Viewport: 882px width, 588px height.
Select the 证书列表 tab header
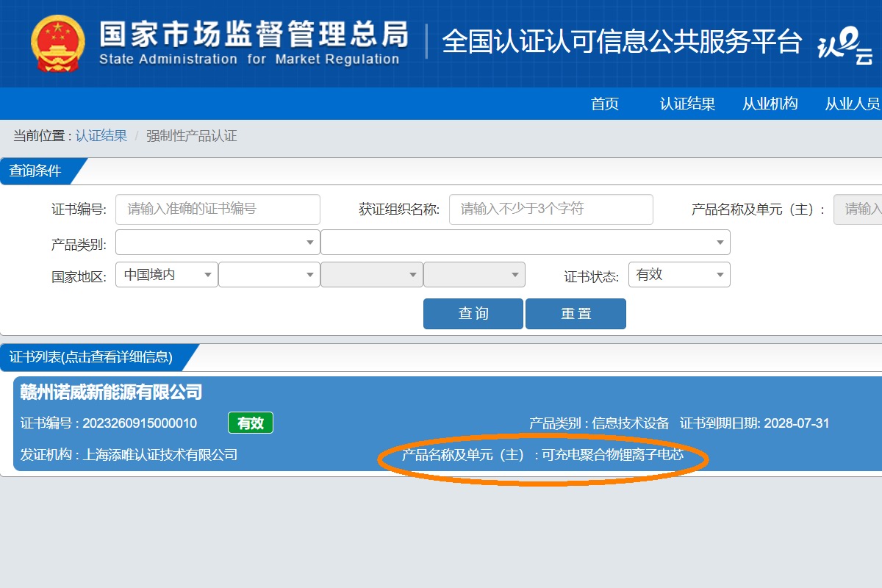(91, 357)
